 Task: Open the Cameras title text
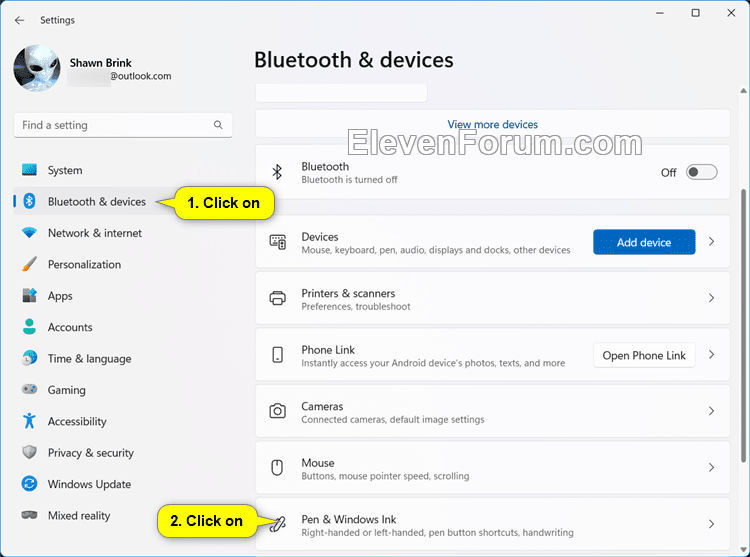322,406
